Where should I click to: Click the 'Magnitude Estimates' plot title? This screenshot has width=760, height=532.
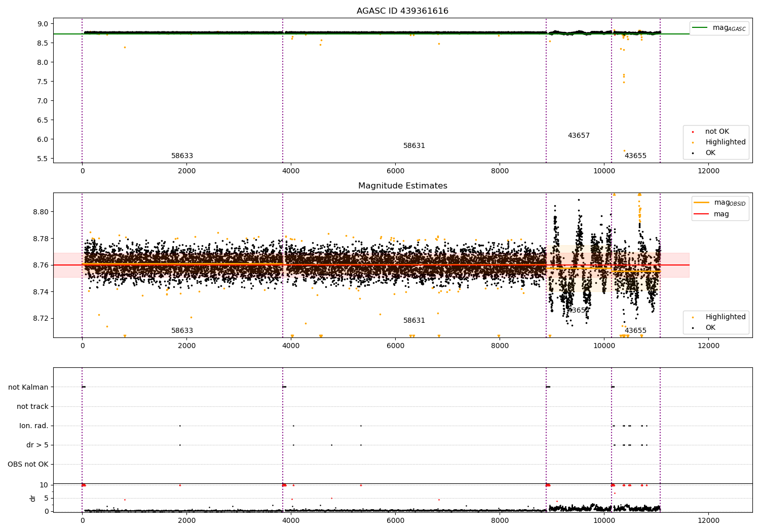(x=402, y=186)
